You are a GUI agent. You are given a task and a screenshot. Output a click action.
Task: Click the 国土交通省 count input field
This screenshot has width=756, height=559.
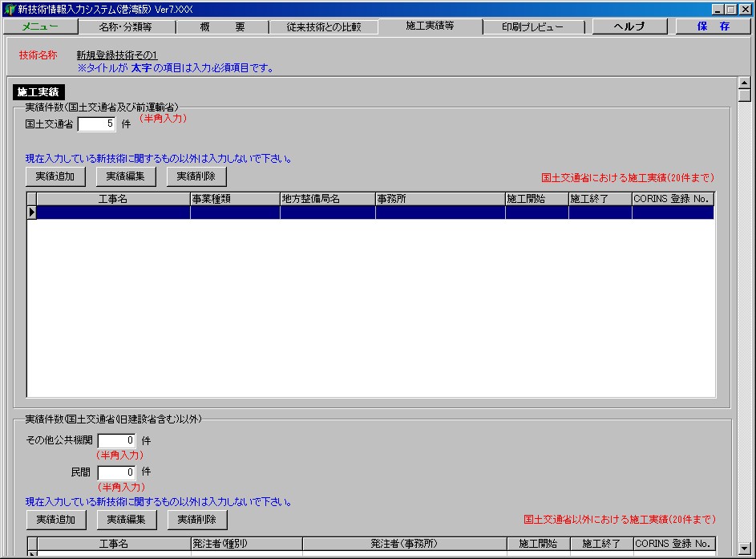[x=97, y=124]
